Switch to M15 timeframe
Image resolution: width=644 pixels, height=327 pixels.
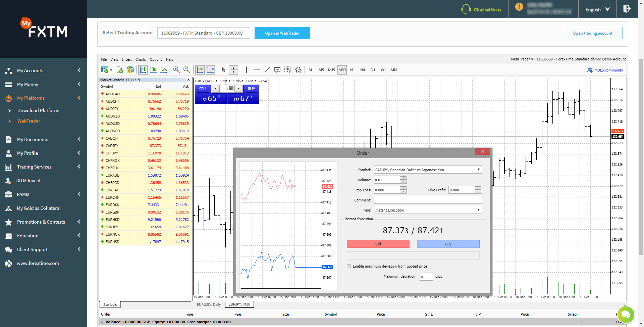tap(331, 70)
